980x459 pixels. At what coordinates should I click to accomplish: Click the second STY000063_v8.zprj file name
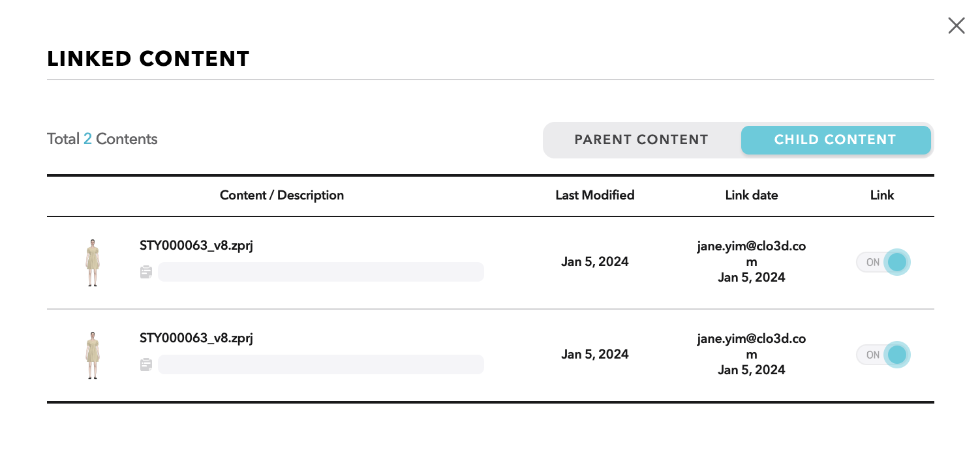pos(196,338)
